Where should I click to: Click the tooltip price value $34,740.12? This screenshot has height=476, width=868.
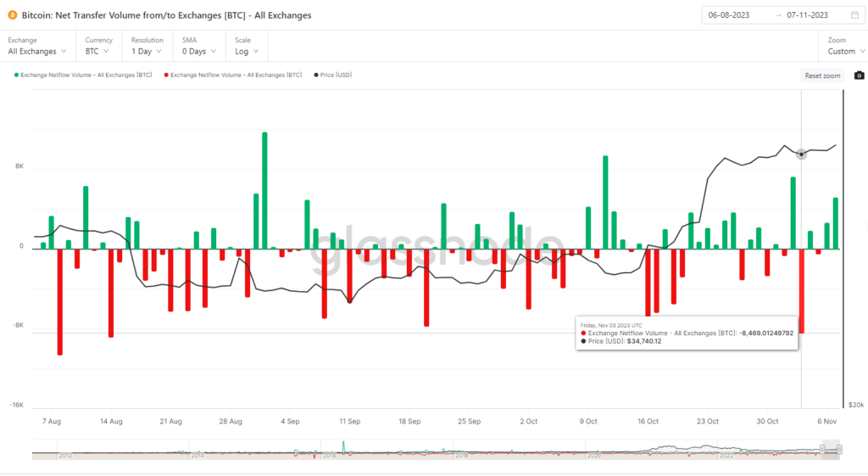(x=644, y=341)
